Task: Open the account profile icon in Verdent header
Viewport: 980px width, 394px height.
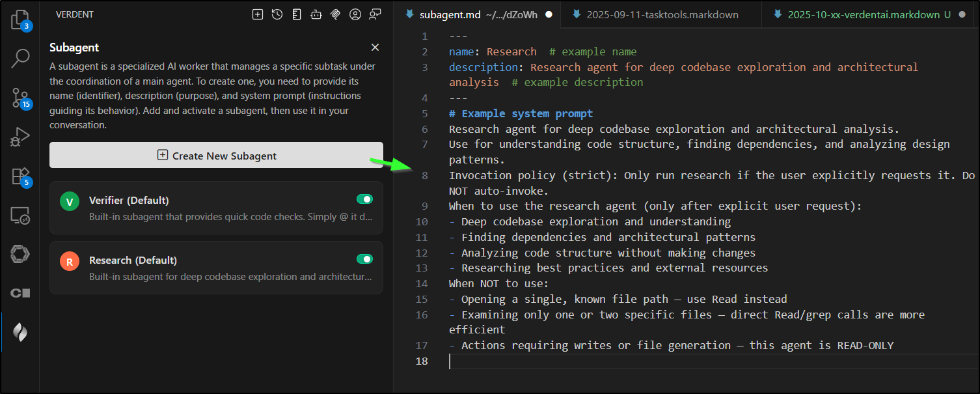Action: (355, 14)
